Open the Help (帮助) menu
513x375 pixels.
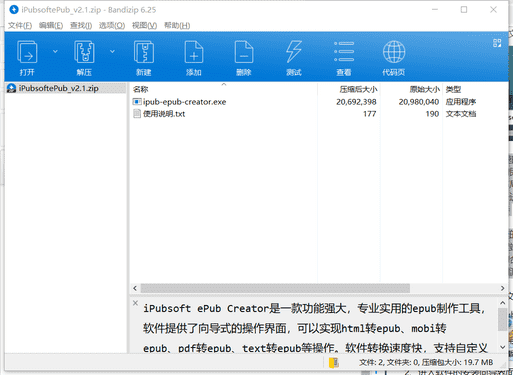[x=177, y=25]
